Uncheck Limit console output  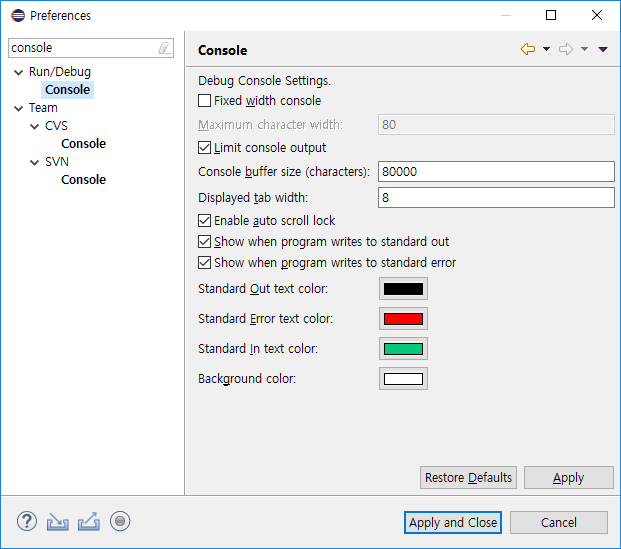point(204,148)
